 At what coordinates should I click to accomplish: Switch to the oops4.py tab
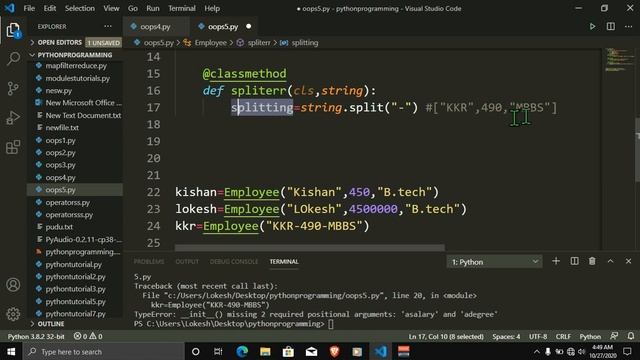pos(156,27)
